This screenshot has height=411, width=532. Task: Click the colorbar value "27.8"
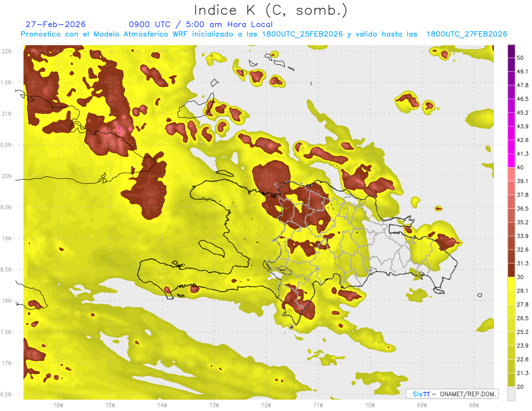coord(523,305)
